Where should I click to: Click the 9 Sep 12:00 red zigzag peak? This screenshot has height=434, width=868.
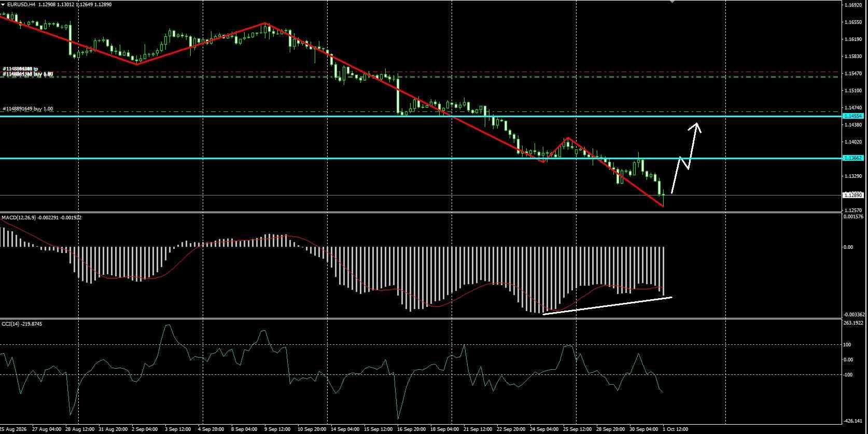point(265,23)
